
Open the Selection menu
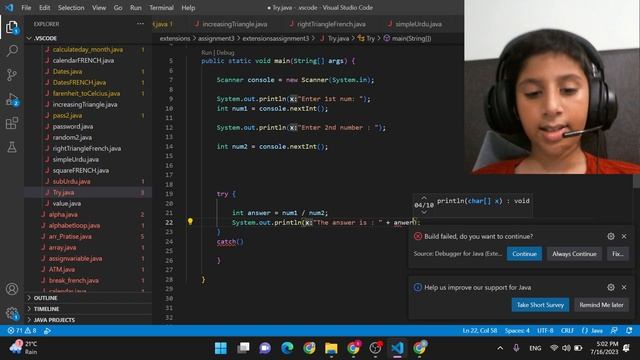(x=71, y=8)
